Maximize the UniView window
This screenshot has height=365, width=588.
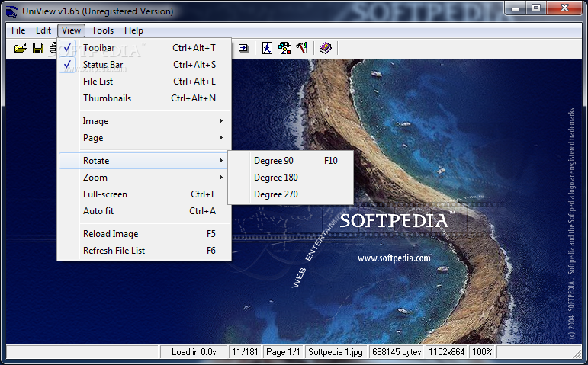536,8
